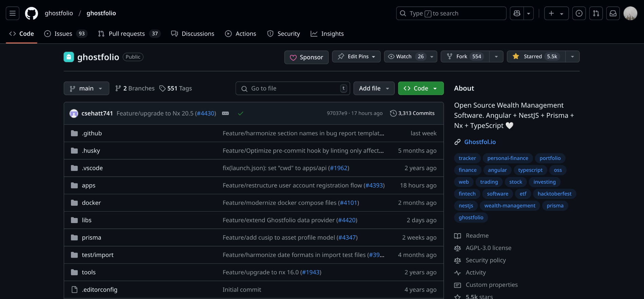This screenshot has height=299, width=644.
Task: Click the ghostfolio repository logo
Action: coord(69,57)
